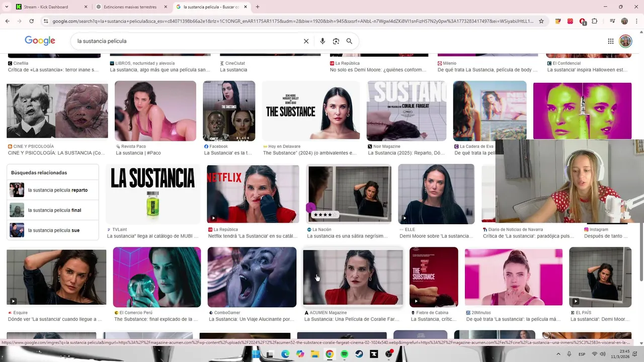Open the tab search dropdown arrow
Screen dimensions: 644x362
point(7,7)
